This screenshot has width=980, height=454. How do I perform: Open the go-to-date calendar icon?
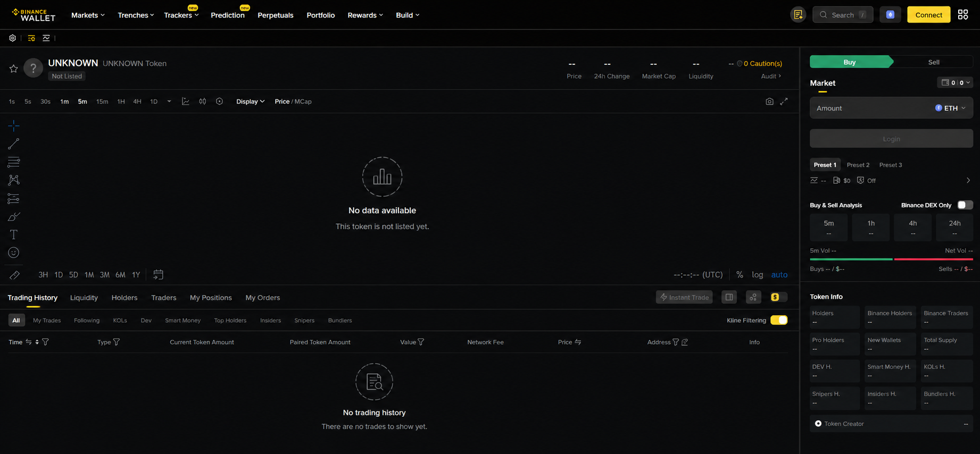coord(158,275)
